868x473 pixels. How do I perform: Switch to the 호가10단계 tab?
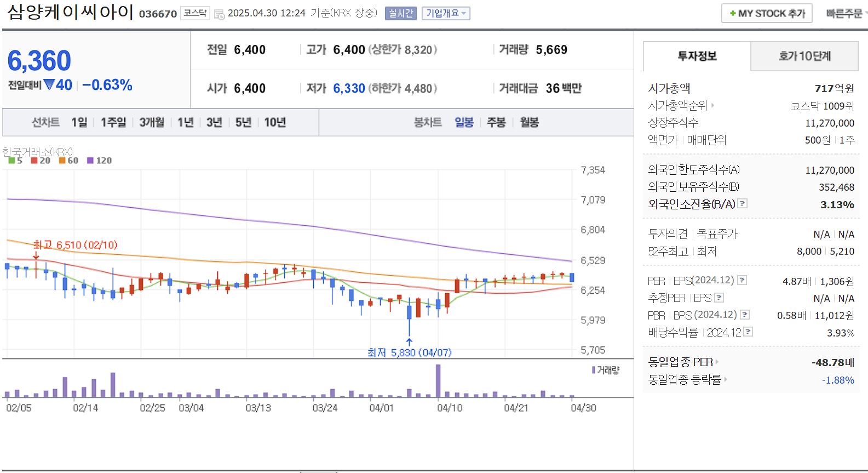pos(804,56)
